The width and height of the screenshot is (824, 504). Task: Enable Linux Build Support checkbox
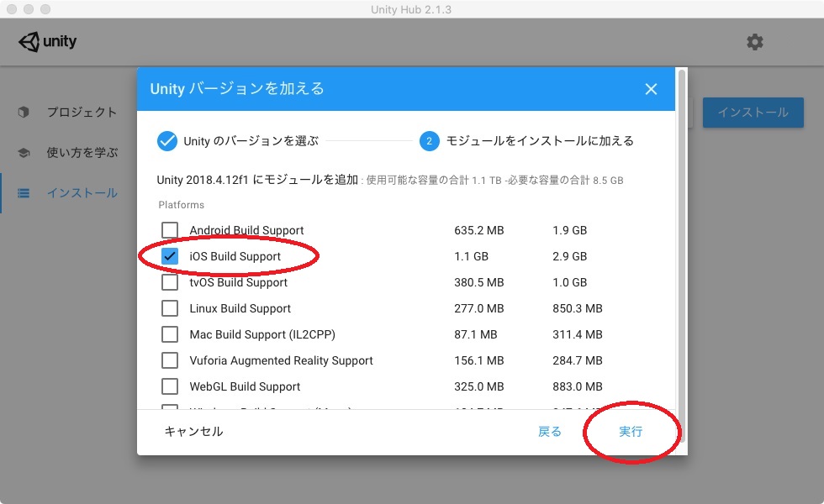tap(170, 308)
